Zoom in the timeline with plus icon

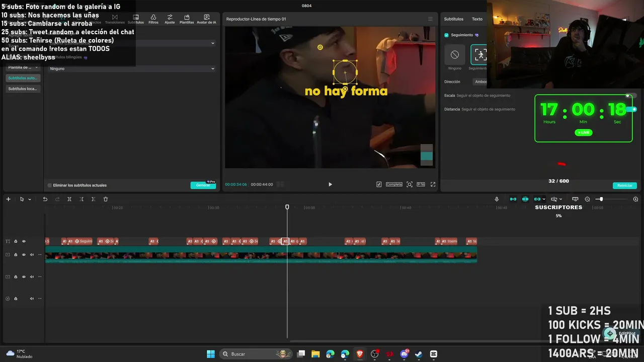[635, 199]
